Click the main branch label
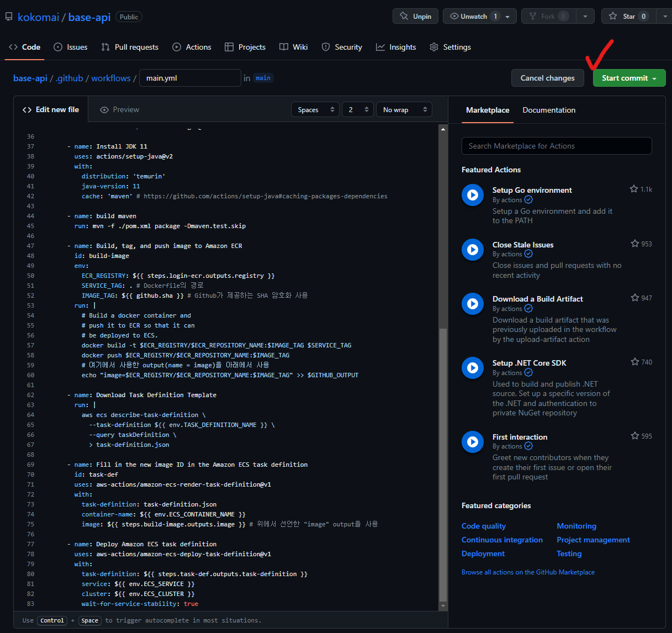 pos(263,78)
